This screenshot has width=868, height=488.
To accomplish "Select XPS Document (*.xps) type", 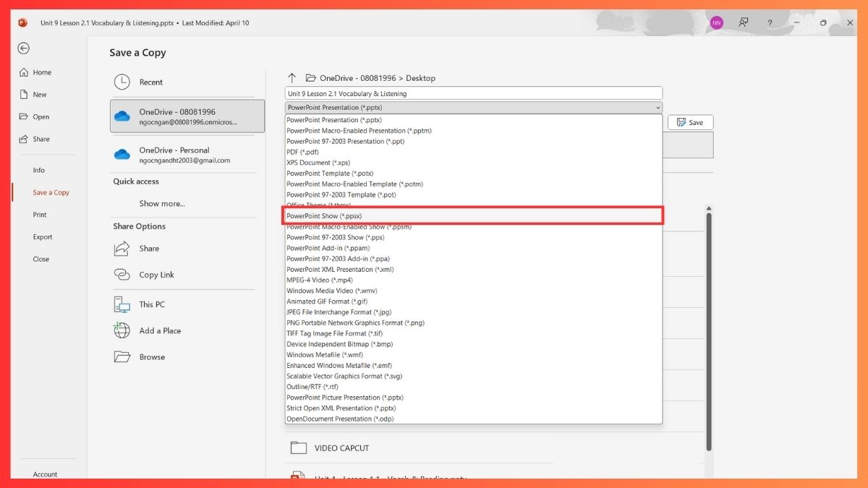I will pyautogui.click(x=474, y=163).
